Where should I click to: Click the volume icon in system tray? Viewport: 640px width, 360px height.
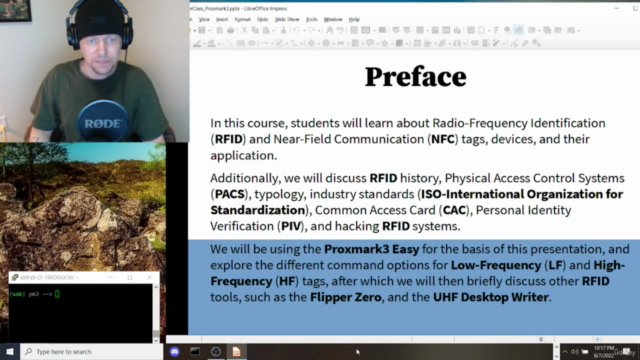pos(575,351)
